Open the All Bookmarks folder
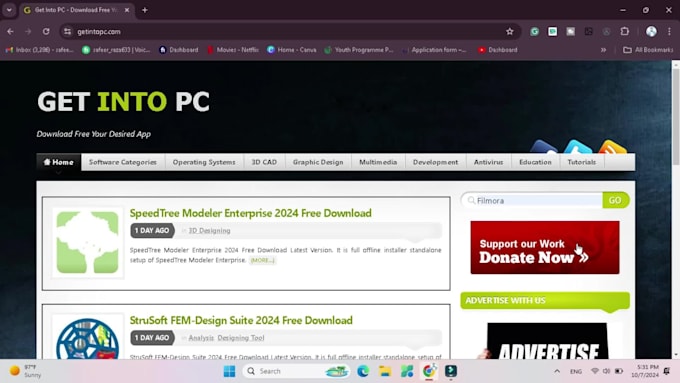 (648, 50)
